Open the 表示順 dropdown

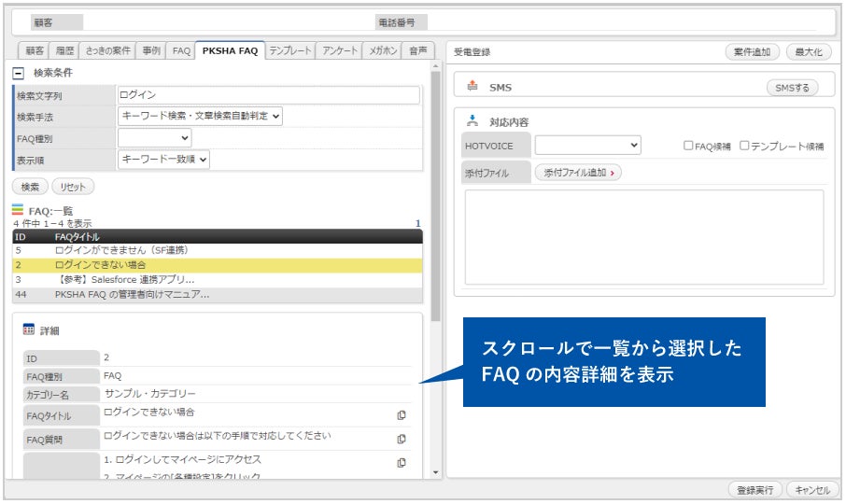tap(164, 160)
